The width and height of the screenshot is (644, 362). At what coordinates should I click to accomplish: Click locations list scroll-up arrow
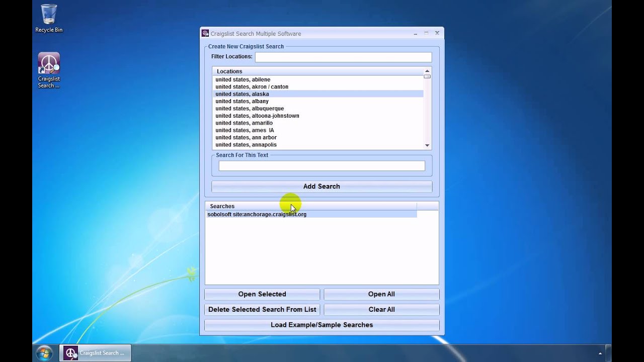tap(427, 71)
